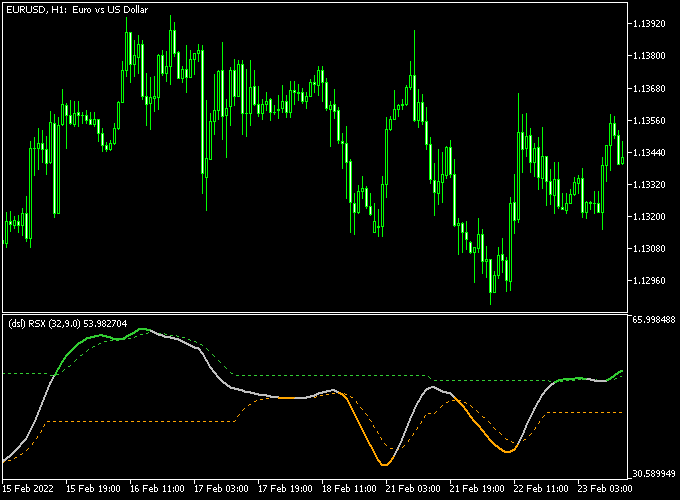The width and height of the screenshot is (680, 500).
Task: Click the '16 Feb 11:00' time label
Action: coord(157,489)
